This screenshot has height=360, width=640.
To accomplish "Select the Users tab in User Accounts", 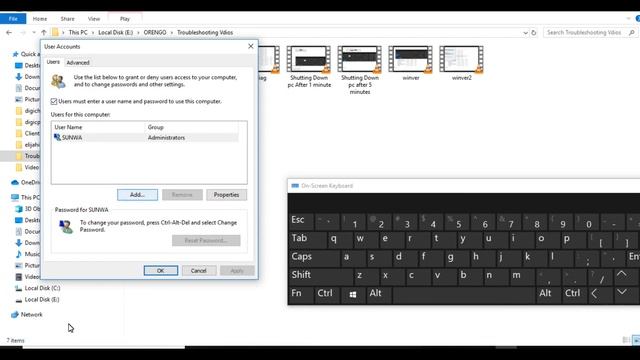I will tap(53, 62).
